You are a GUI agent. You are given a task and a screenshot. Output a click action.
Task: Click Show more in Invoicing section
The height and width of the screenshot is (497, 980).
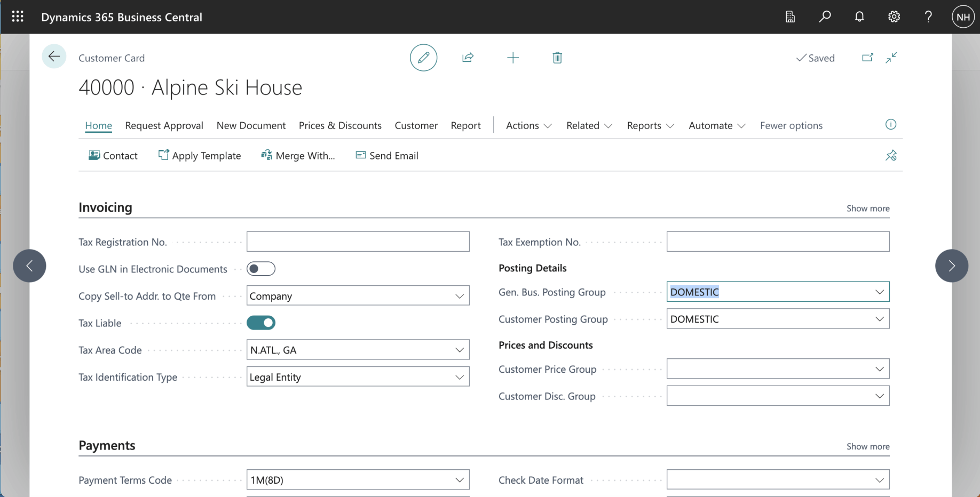coord(867,209)
